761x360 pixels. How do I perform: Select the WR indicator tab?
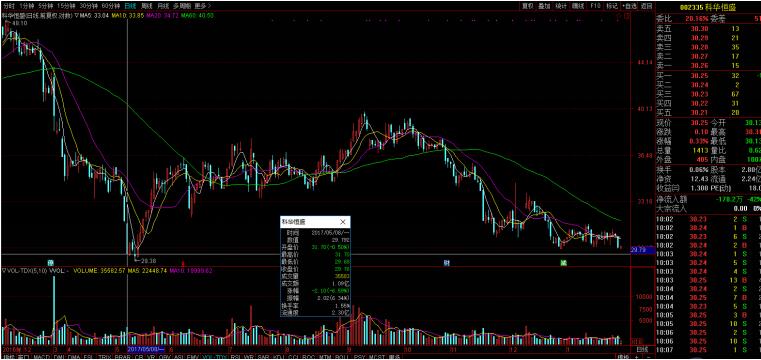pos(249,356)
